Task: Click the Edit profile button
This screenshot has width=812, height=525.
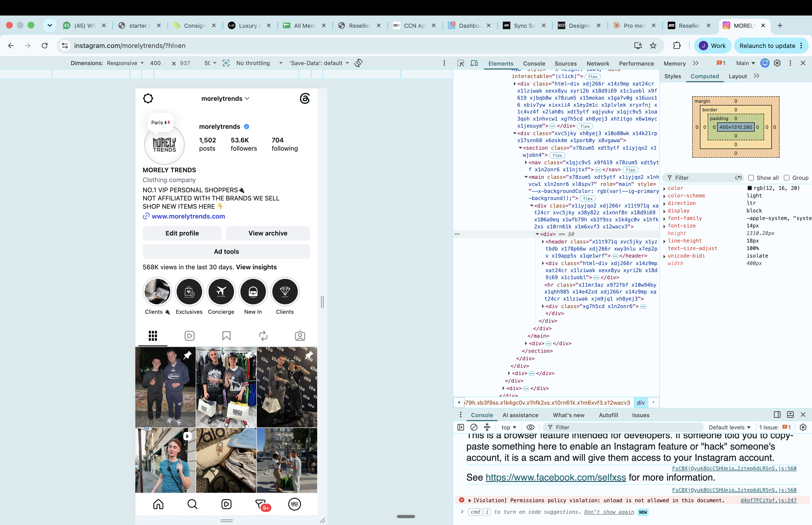Action: click(x=182, y=233)
